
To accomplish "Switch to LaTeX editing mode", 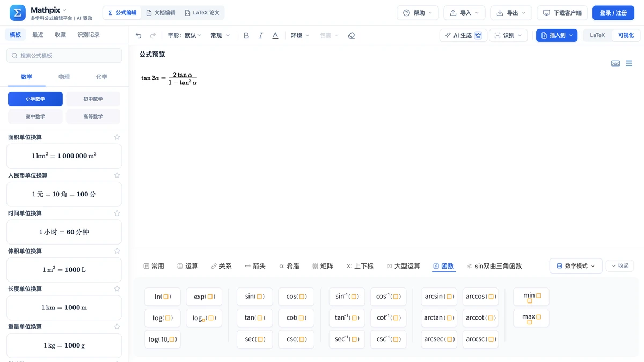I will point(597,35).
